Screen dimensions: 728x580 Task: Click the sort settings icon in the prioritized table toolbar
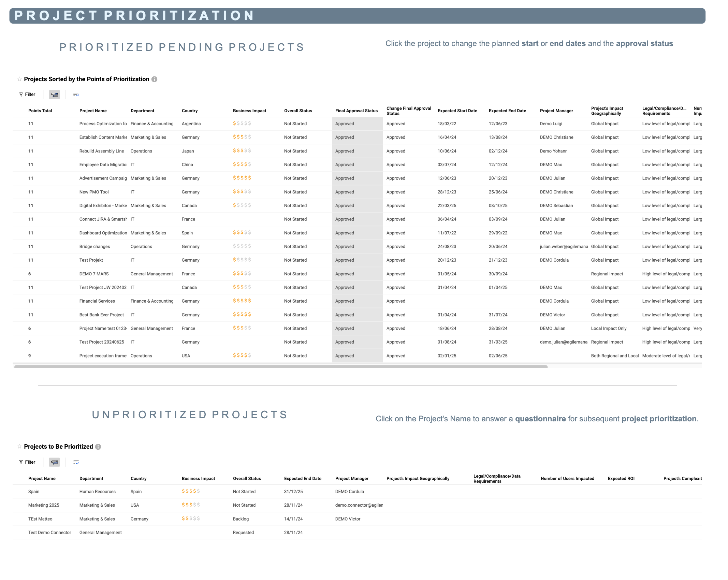point(76,95)
